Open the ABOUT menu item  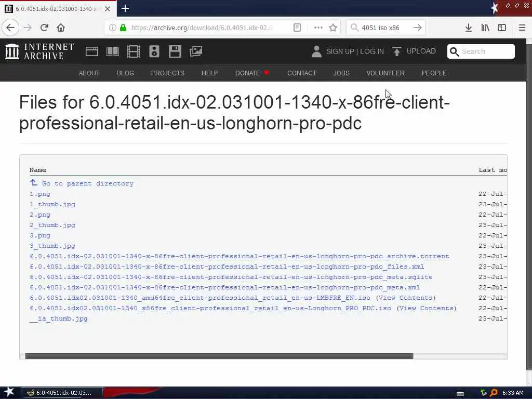(x=89, y=73)
